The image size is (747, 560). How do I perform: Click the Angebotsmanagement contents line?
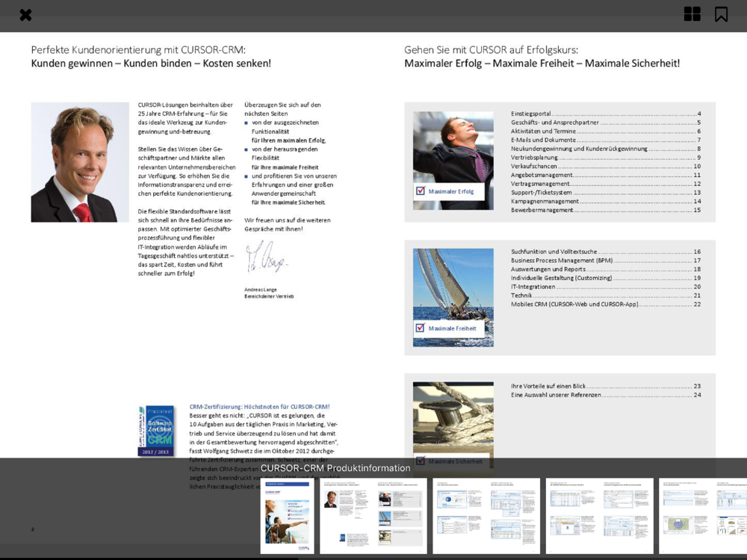click(x=606, y=175)
